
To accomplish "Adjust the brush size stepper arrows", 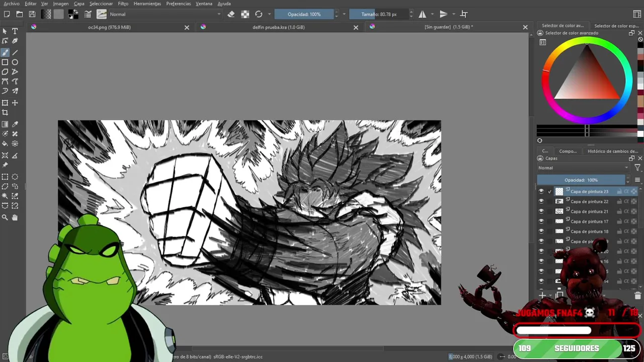I will (x=411, y=14).
